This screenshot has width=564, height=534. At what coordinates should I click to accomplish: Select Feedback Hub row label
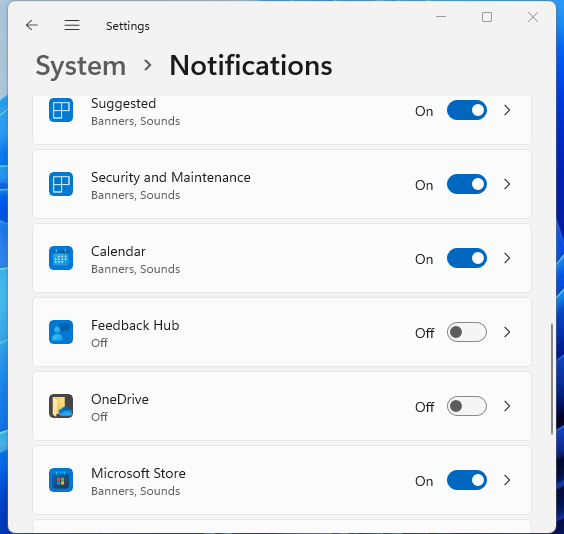tap(135, 325)
